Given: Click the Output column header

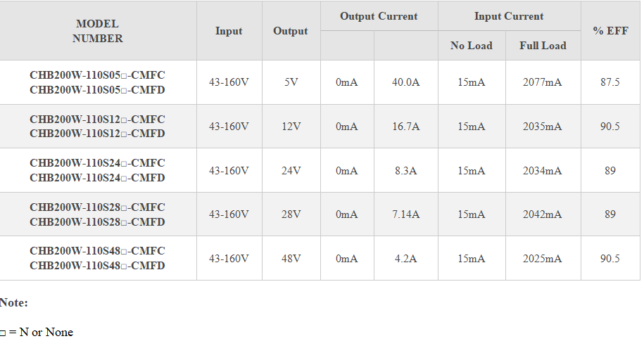Looking at the screenshot, I should pyautogui.click(x=291, y=31).
